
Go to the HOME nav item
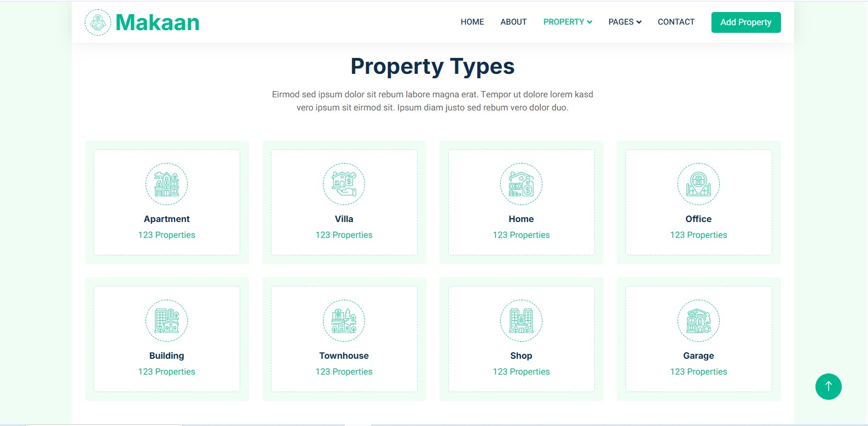click(x=472, y=22)
